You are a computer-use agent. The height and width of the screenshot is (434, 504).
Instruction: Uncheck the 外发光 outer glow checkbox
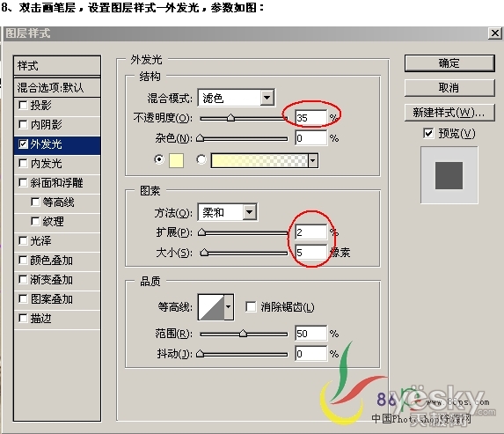click(x=23, y=143)
